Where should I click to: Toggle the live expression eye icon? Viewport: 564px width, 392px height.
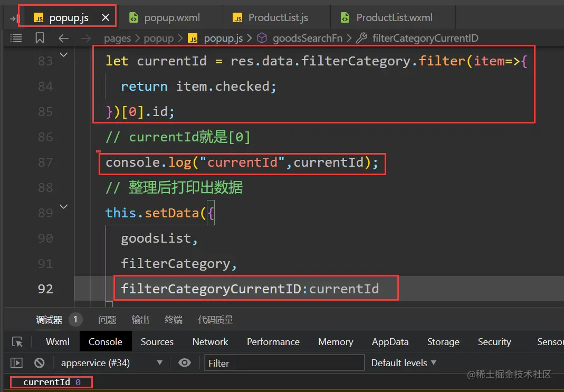point(185,362)
